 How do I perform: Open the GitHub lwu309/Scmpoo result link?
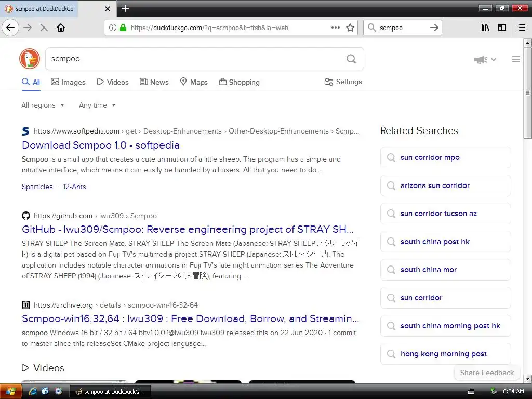pos(188,229)
